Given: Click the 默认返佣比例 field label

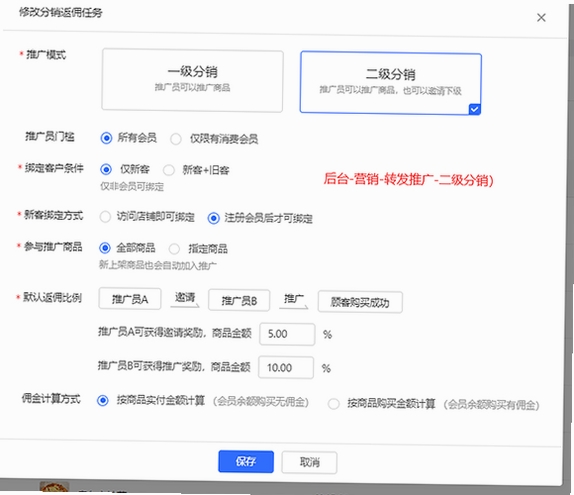Looking at the screenshot, I should 52,297.
